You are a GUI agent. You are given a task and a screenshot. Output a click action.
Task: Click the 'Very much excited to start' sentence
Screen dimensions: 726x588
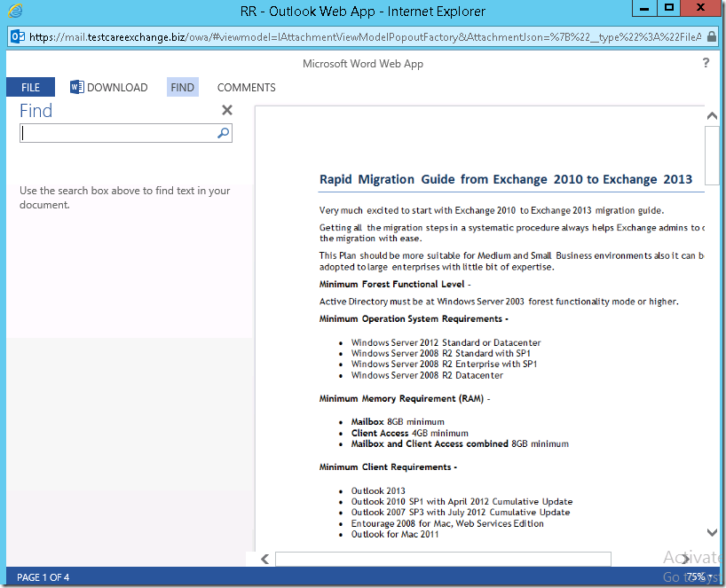point(492,210)
